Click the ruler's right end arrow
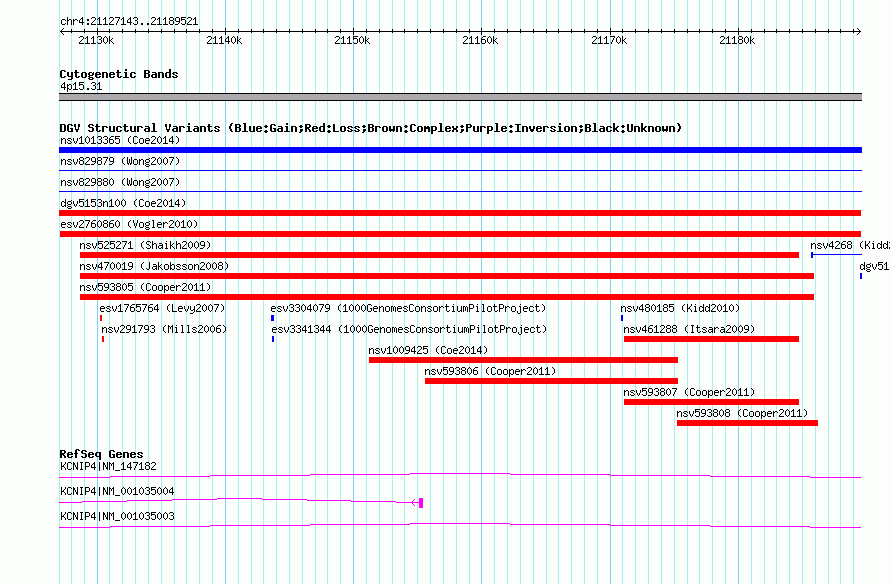Screen dimensions: 890x584 (858, 32)
